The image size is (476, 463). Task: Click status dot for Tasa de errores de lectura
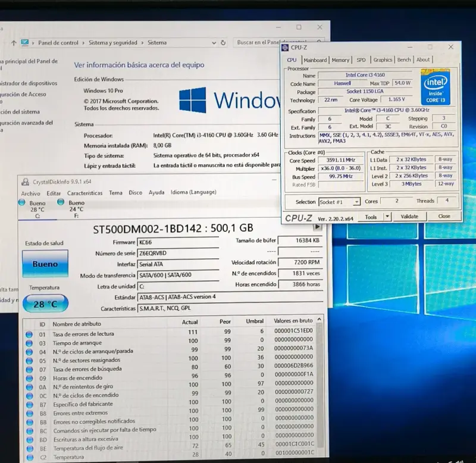(x=29, y=334)
